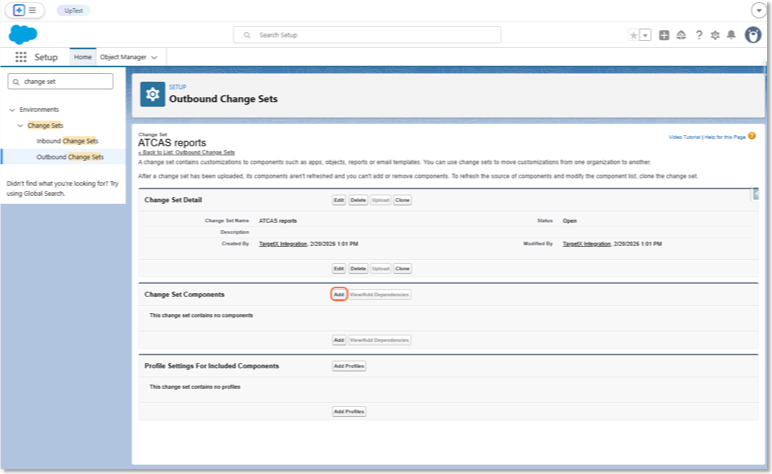Open the user profile avatar
The height and width of the screenshot is (474, 772).
(753, 35)
